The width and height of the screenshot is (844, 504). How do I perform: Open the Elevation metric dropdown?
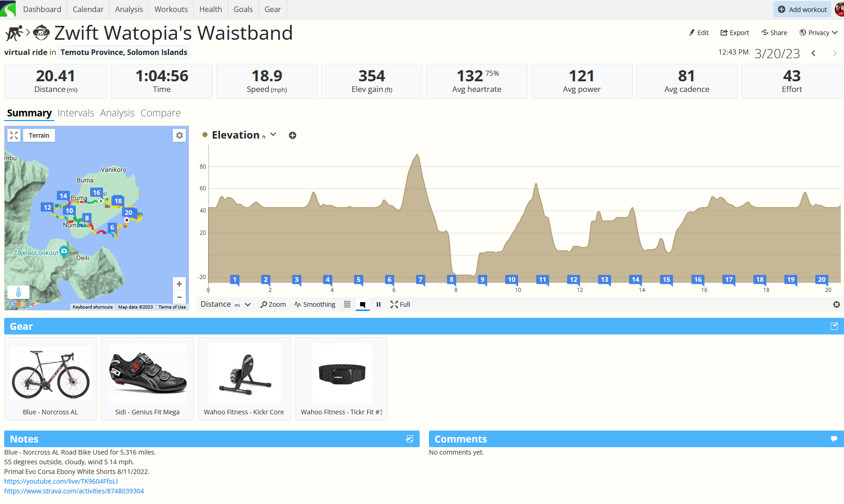pos(273,134)
